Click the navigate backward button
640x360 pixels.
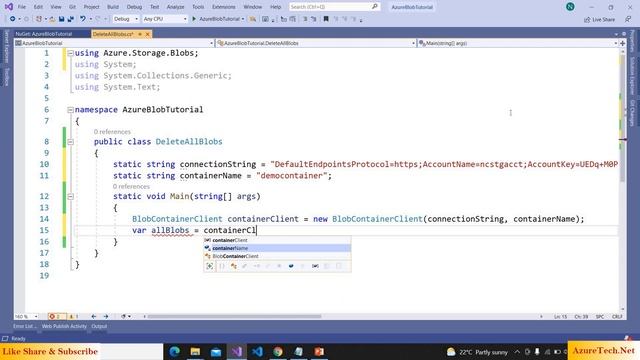click(x=13, y=19)
